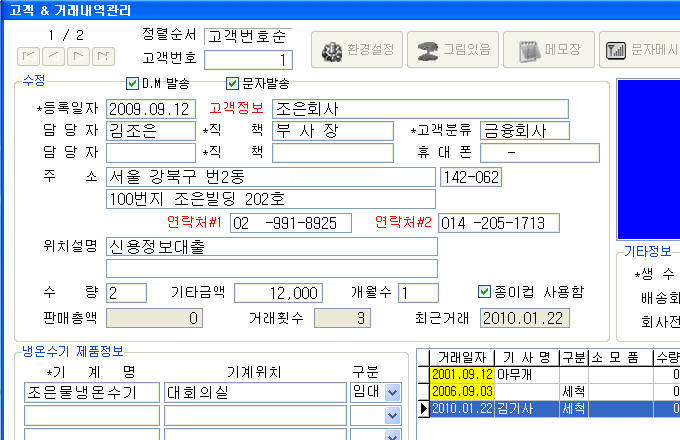Image resolution: width=680 pixels, height=440 pixels.
Task: Click the 그림있음 picture button
Action: click(x=451, y=49)
